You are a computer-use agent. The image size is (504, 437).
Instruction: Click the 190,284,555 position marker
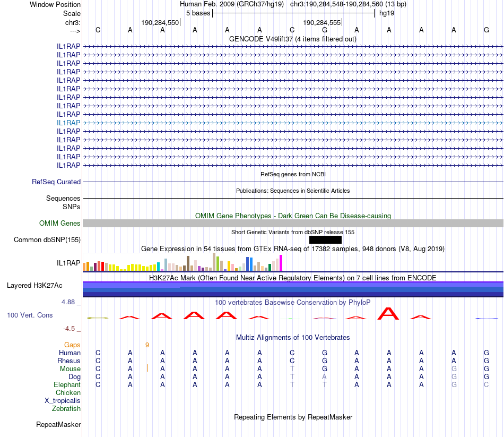click(321, 22)
